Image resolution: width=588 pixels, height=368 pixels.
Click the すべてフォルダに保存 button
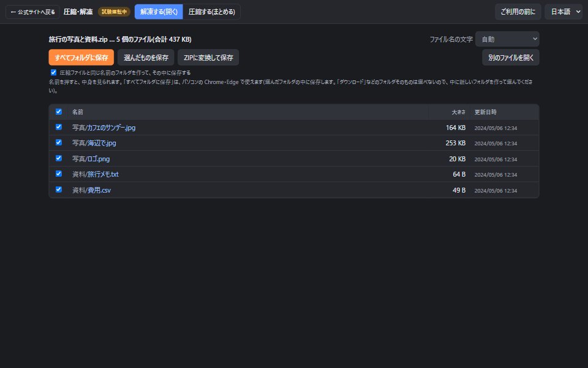[81, 58]
